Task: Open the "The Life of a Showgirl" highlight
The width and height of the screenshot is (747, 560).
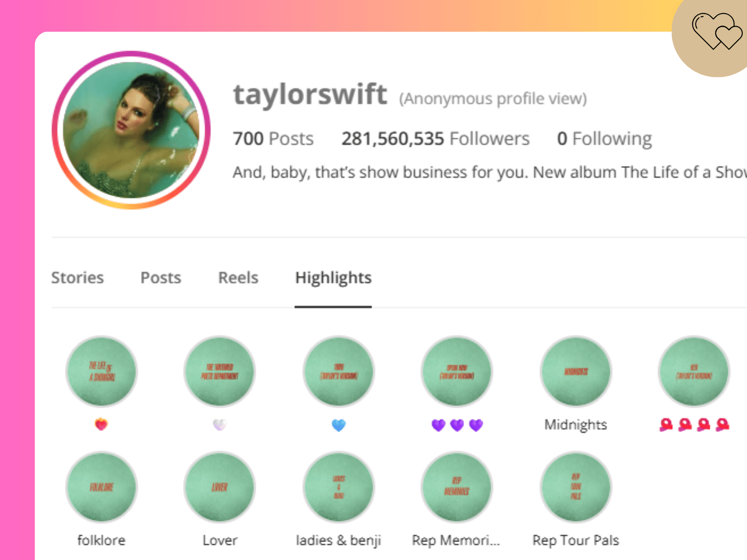Action: click(x=101, y=371)
